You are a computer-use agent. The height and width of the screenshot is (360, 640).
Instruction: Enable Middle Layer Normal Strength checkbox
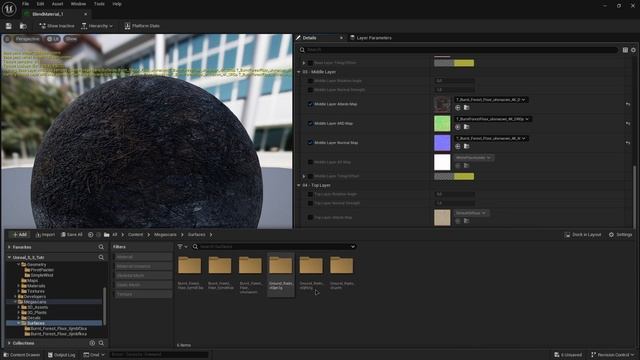click(310, 90)
